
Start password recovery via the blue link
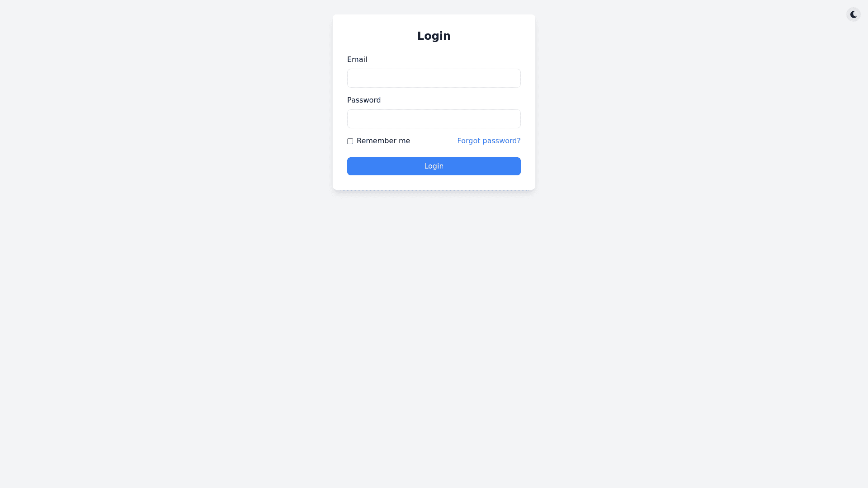[489, 141]
